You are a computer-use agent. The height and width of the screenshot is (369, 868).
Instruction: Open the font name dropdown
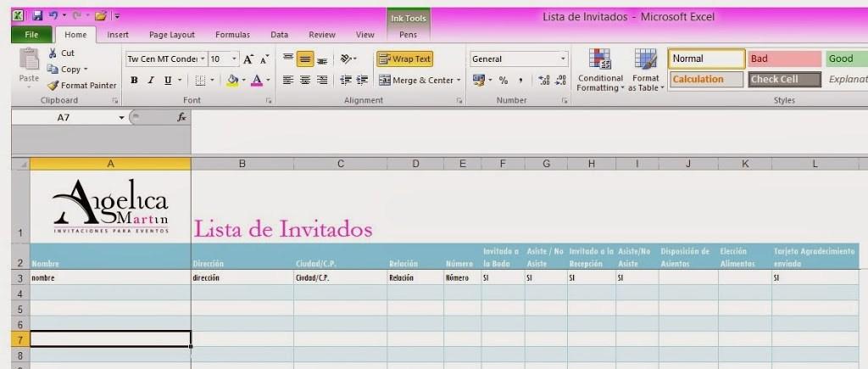[201, 59]
